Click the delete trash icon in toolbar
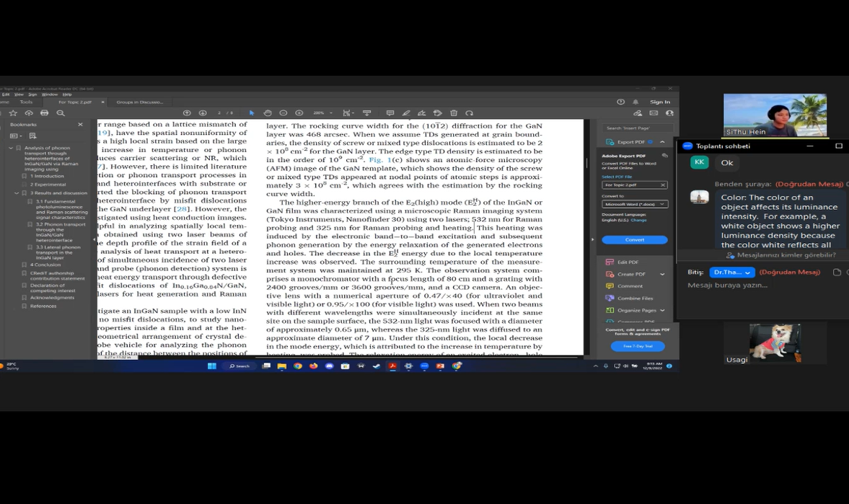The height and width of the screenshot is (504, 849). point(454,113)
